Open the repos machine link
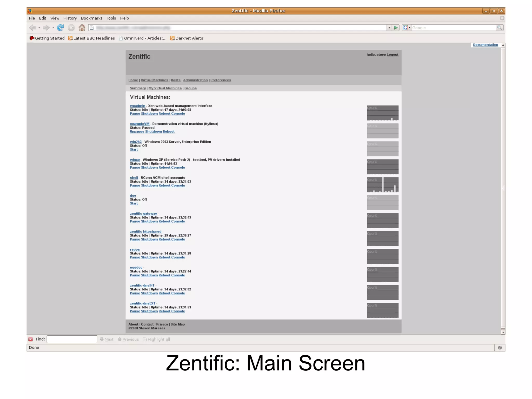 pyautogui.click(x=135, y=249)
